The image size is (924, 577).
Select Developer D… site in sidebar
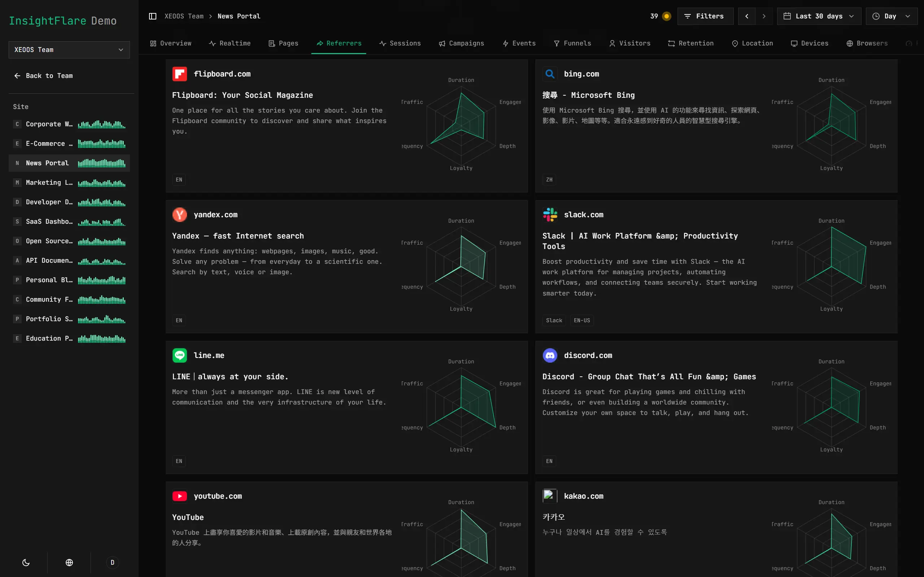69,202
